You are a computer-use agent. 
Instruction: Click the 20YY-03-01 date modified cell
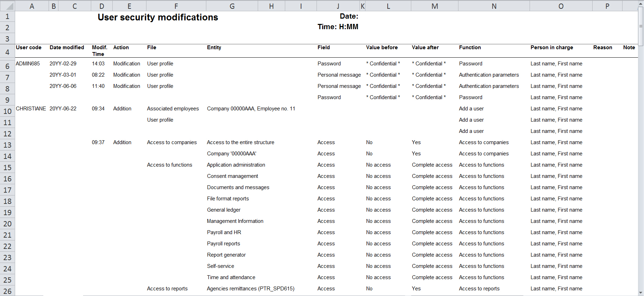point(63,75)
